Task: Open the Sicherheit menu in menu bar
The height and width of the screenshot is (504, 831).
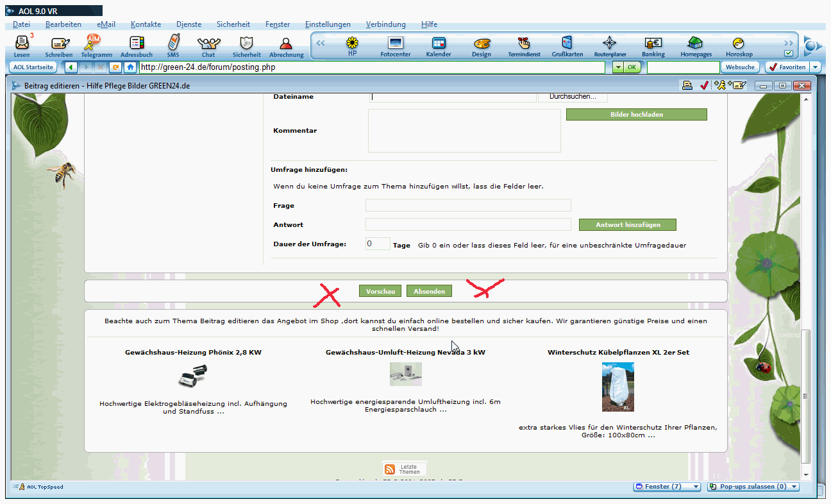Action: [233, 24]
